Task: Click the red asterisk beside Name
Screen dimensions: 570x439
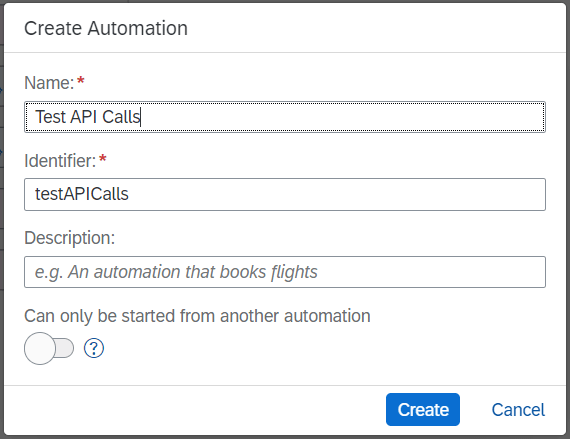Action: [81, 80]
